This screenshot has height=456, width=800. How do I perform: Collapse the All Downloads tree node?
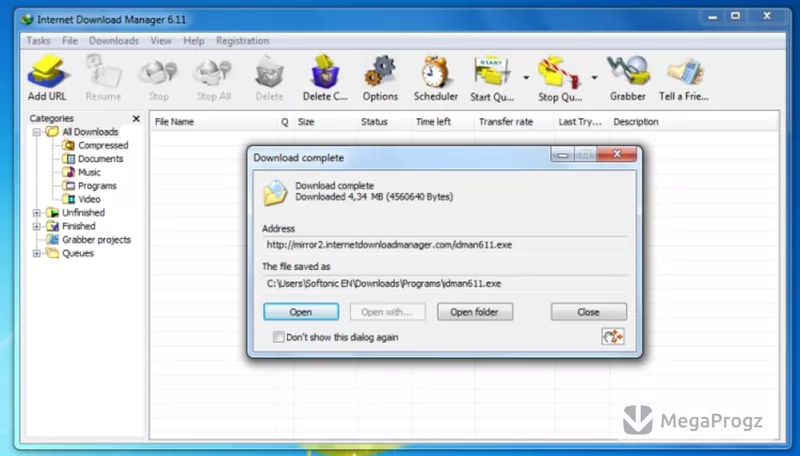coord(36,132)
